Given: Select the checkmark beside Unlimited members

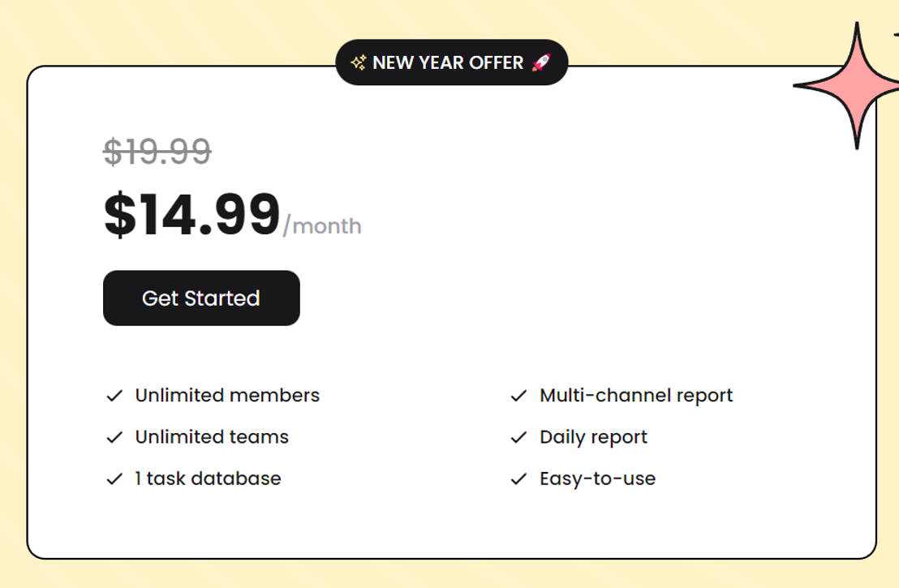Looking at the screenshot, I should 114,396.
